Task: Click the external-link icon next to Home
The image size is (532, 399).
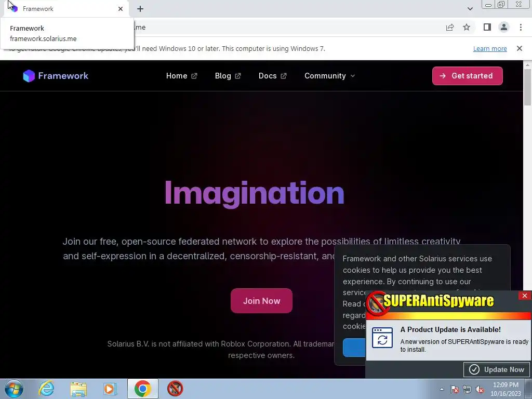Action: click(194, 76)
